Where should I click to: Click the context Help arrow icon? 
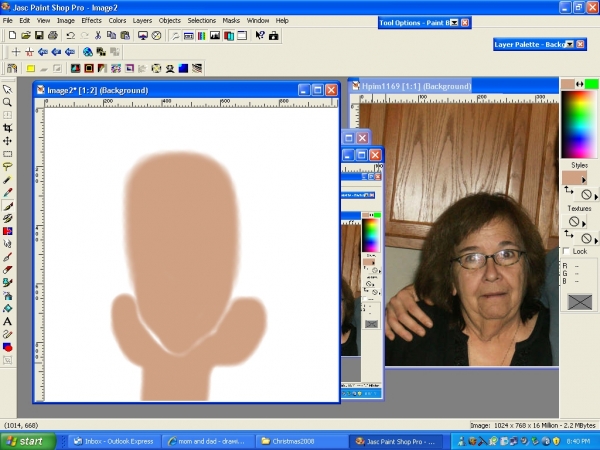tap(260, 36)
